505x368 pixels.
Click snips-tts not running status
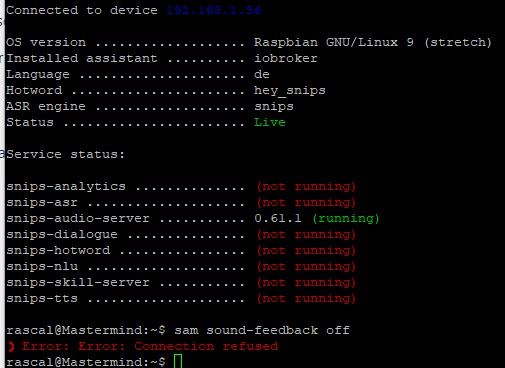coord(306,299)
